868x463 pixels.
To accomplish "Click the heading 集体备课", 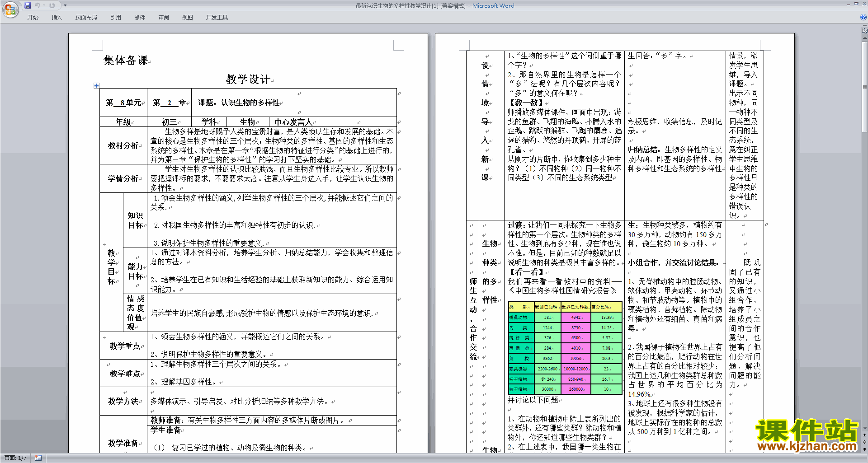I will click(126, 61).
